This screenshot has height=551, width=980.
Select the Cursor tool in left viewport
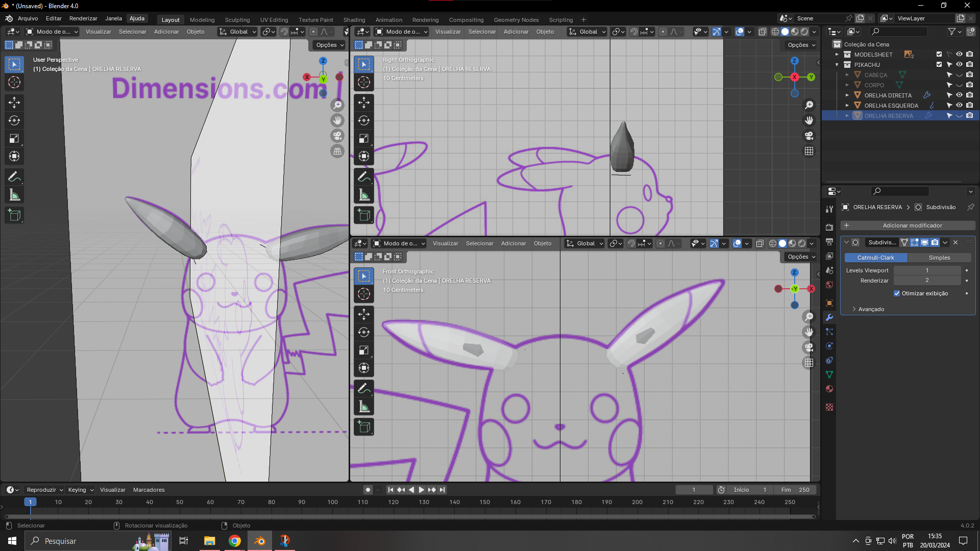coord(14,82)
